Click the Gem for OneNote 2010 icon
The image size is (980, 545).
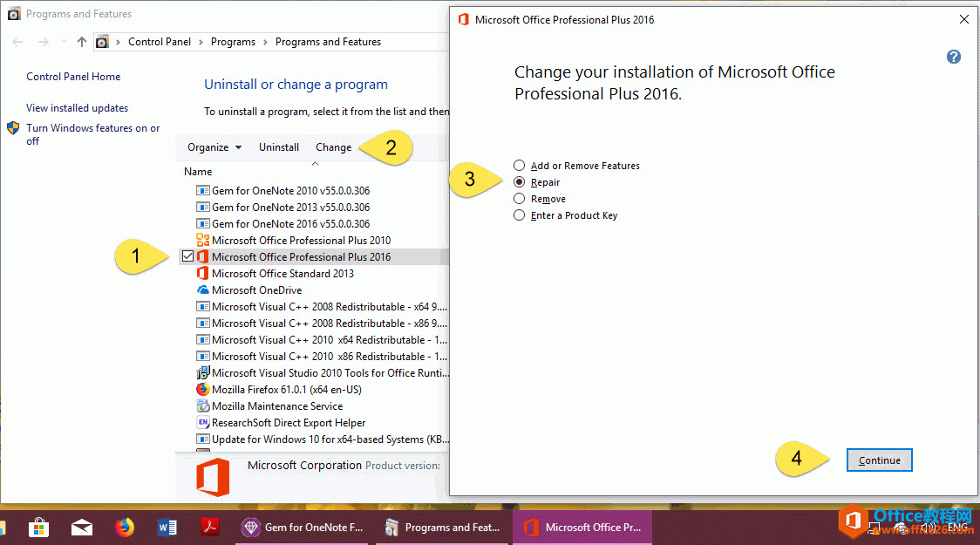click(x=203, y=190)
